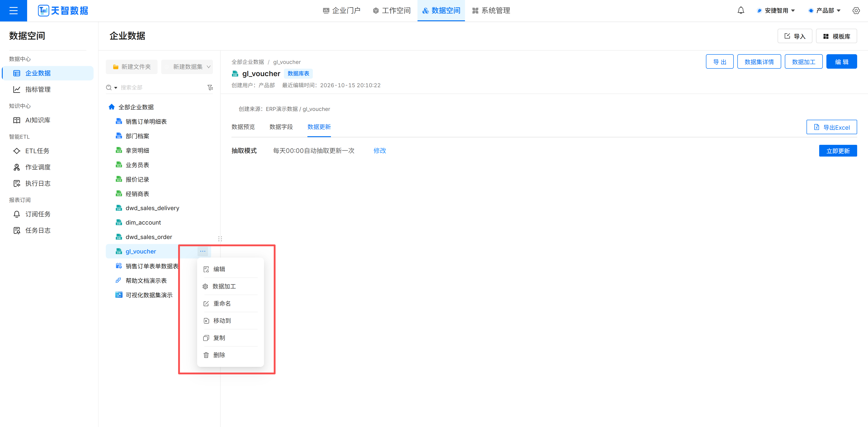Click the 导出Excel button

[x=832, y=127]
